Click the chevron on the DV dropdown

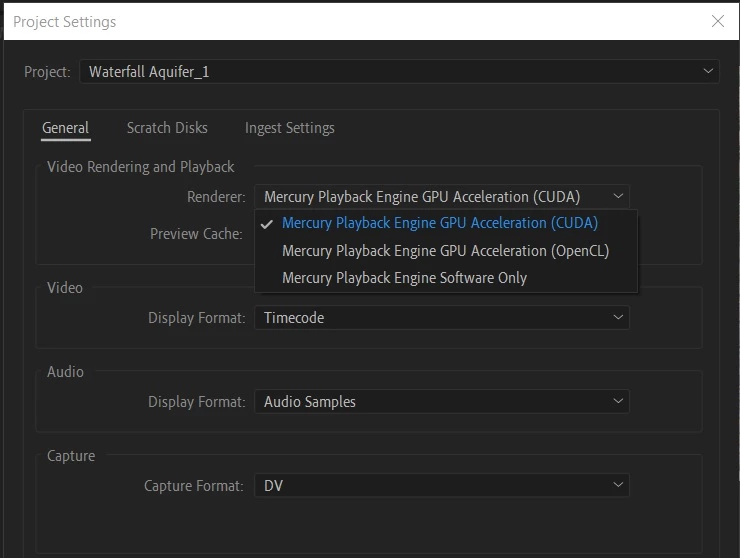pyautogui.click(x=618, y=484)
